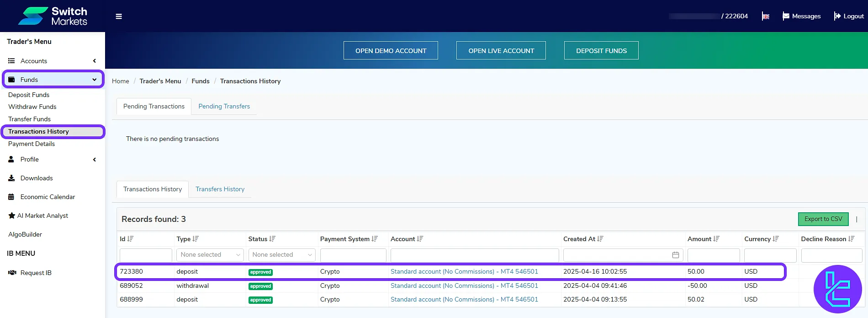Open account link for transaction 689052
The width and height of the screenshot is (868, 318).
464,286
